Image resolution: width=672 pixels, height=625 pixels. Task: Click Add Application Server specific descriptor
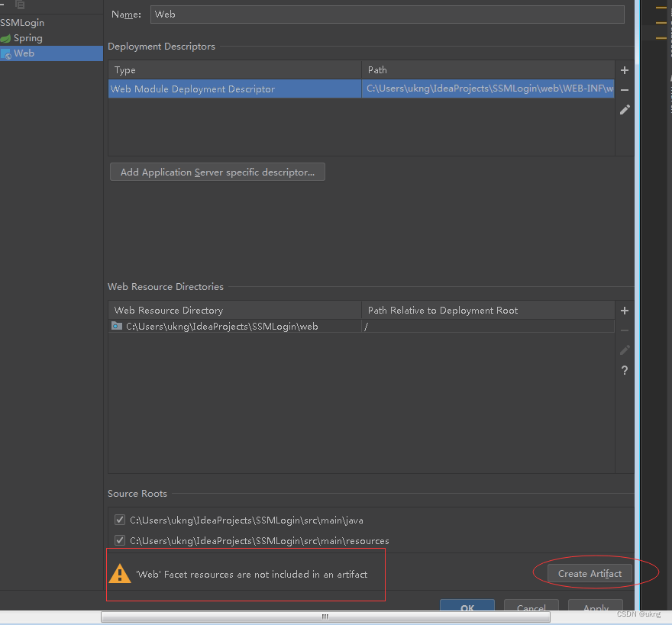pyautogui.click(x=217, y=171)
